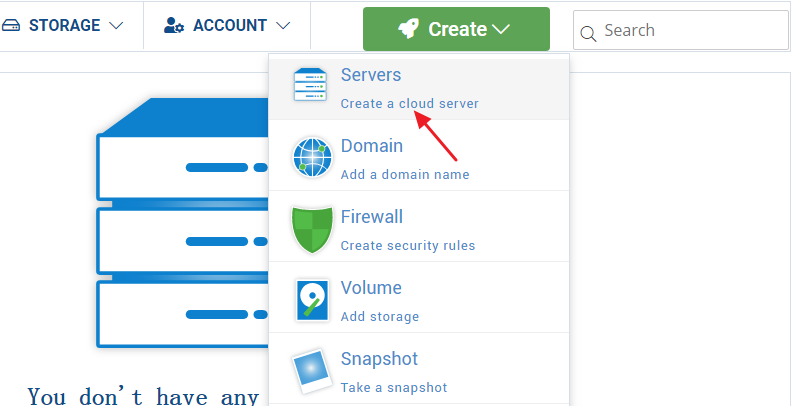Click the rocket icon on Create button
The width and height of the screenshot is (792, 406).
[x=408, y=29]
